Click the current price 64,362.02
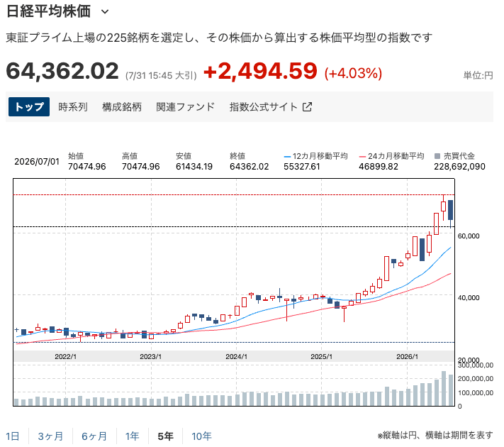This screenshot has height=447, width=504. coord(62,71)
